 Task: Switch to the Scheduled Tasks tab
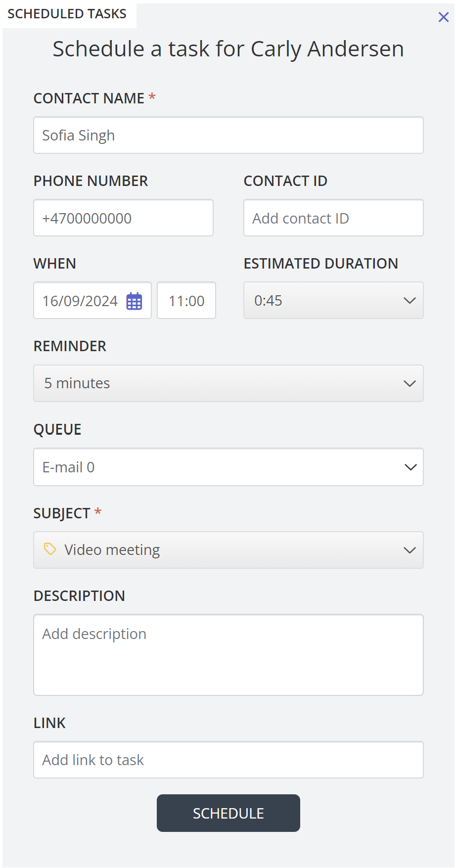coord(67,14)
